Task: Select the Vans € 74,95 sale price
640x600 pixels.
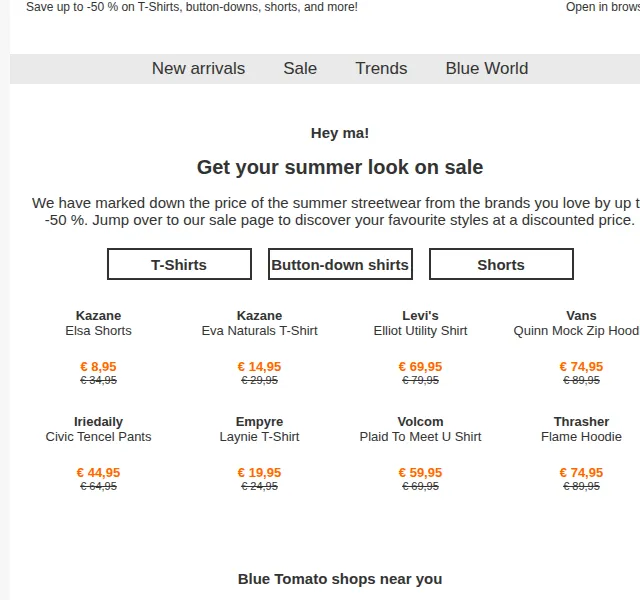Action: (581, 367)
